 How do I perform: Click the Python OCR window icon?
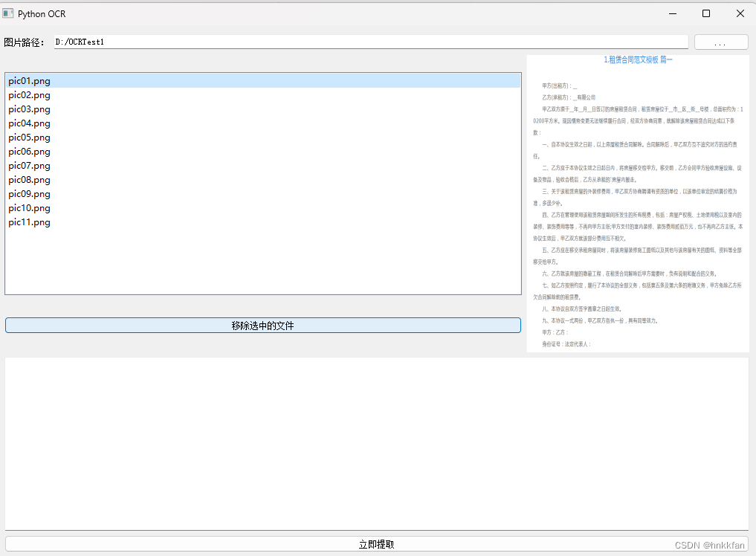pyautogui.click(x=7, y=13)
